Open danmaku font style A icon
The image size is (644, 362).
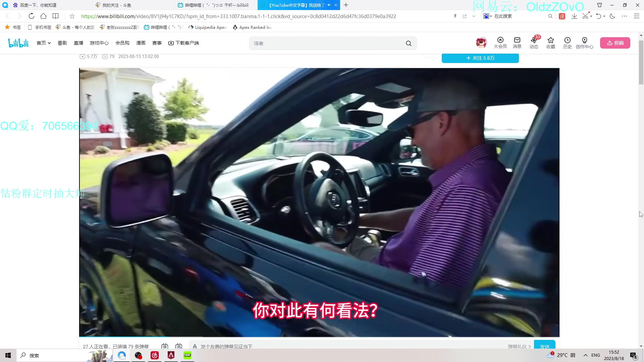click(x=195, y=346)
